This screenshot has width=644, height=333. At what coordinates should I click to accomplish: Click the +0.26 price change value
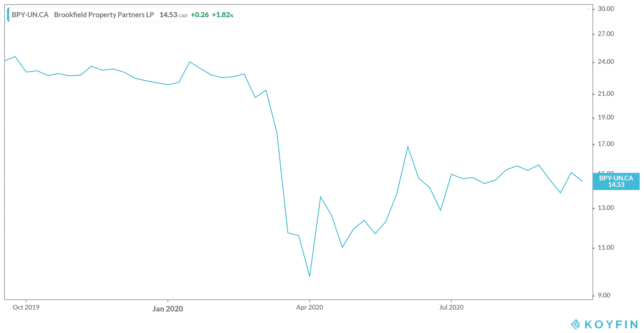pos(200,15)
